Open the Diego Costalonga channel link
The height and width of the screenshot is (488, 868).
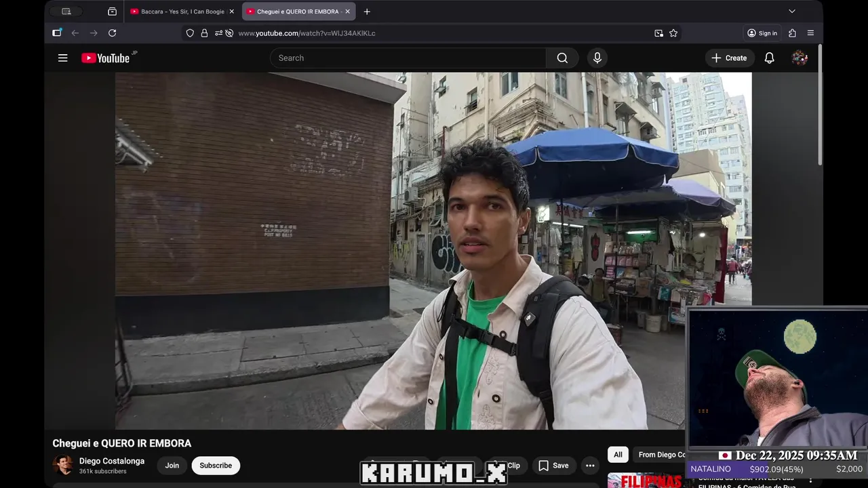tap(112, 461)
